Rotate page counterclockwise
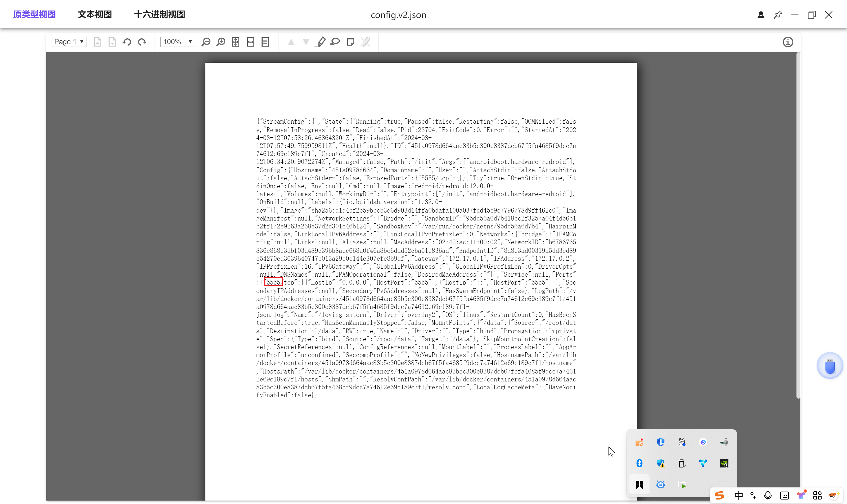 [127, 42]
